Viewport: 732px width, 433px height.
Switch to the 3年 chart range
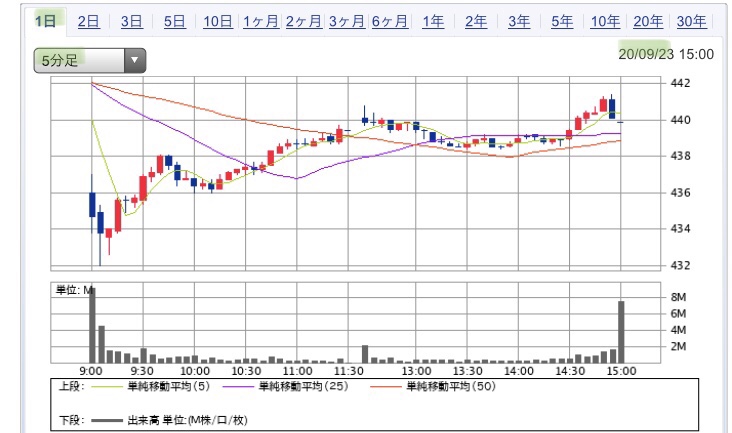(x=519, y=21)
